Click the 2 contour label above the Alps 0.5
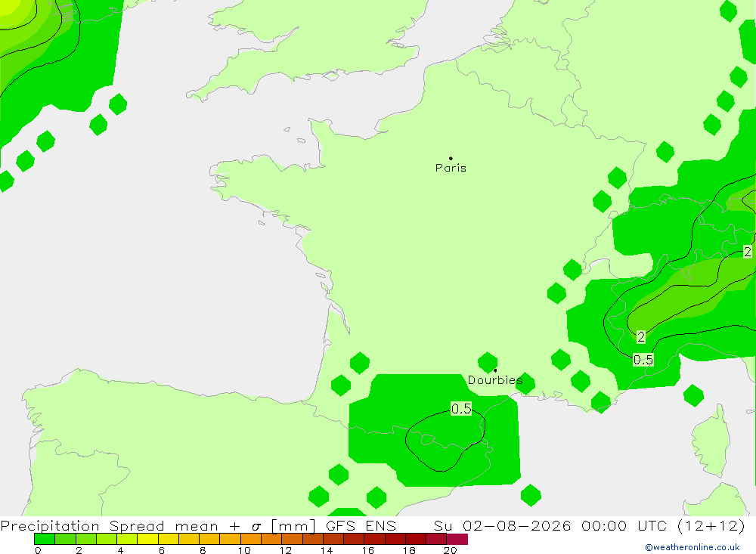This screenshot has height=554, width=756. [641, 337]
